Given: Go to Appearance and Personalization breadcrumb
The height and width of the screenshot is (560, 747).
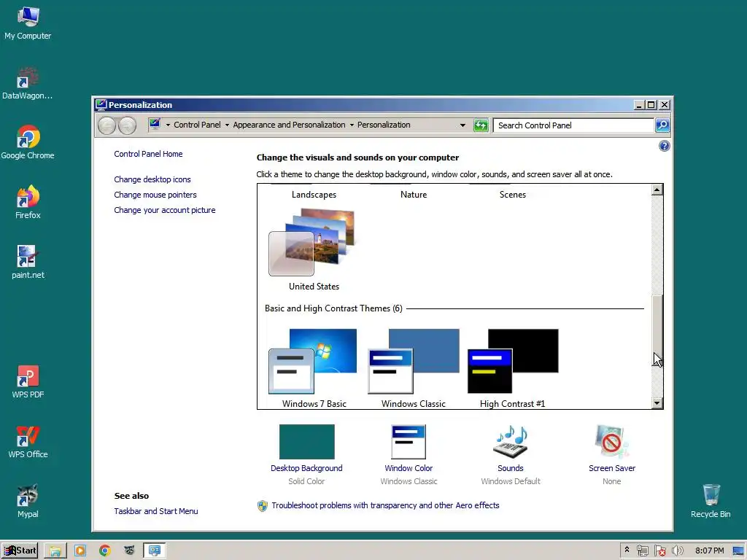Looking at the screenshot, I should click(x=289, y=125).
